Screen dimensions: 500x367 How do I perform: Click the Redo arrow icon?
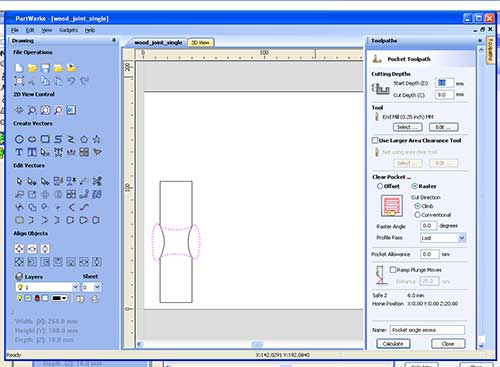(84, 81)
